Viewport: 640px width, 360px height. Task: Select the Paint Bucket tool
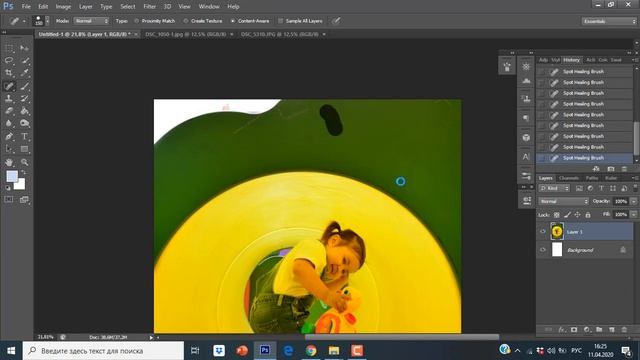[24, 111]
